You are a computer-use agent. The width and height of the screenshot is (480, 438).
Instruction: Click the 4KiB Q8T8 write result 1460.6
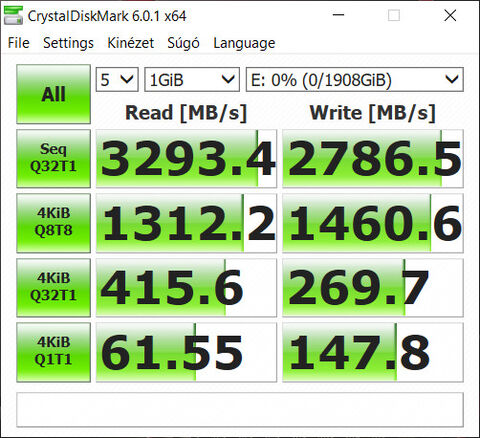click(373, 223)
